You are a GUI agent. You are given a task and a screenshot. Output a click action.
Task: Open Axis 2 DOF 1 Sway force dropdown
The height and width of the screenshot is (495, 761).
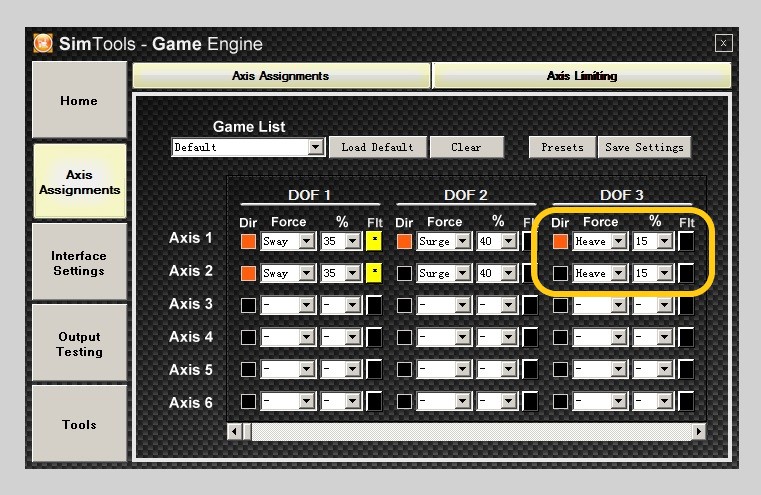click(288, 273)
